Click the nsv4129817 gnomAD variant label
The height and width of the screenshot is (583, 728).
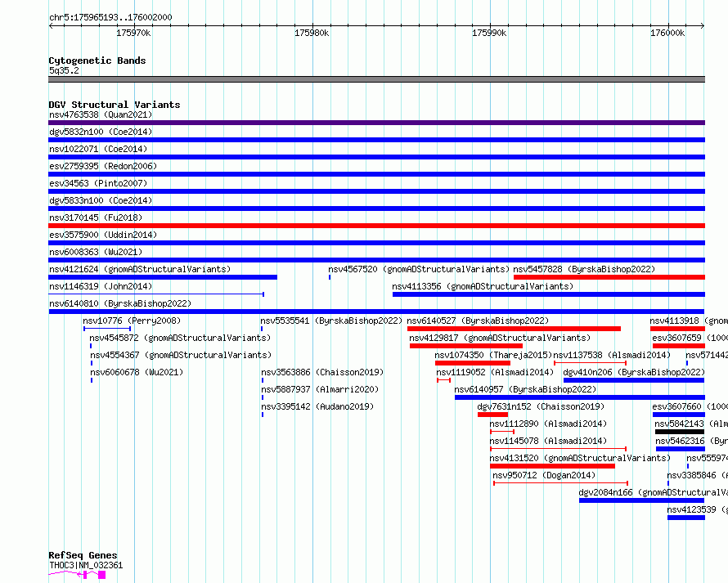click(500, 338)
